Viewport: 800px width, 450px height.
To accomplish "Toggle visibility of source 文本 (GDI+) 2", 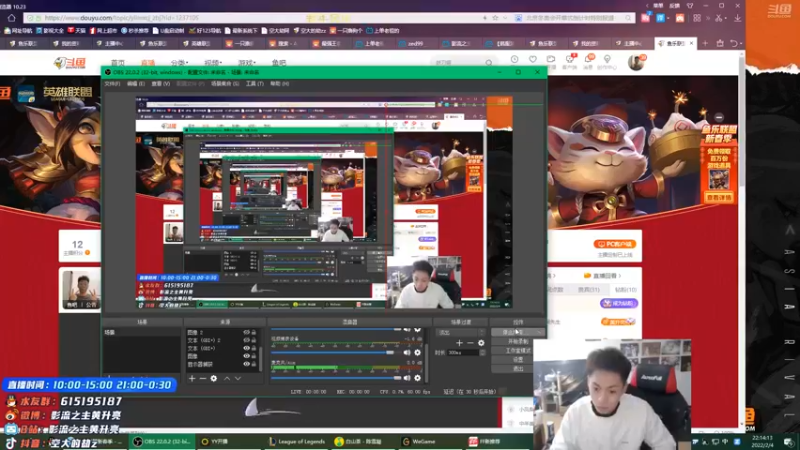I will 246,340.
